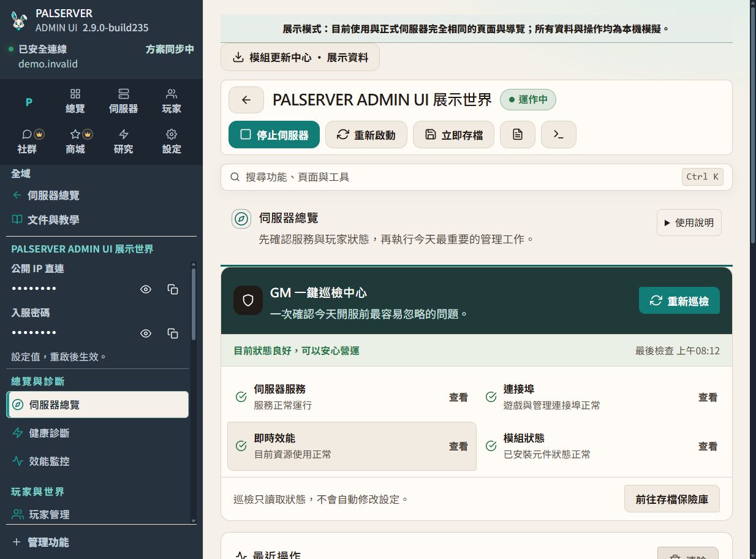Click the 連接埠 check mark icon
Image resolution: width=756 pixels, height=559 pixels.
491,397
